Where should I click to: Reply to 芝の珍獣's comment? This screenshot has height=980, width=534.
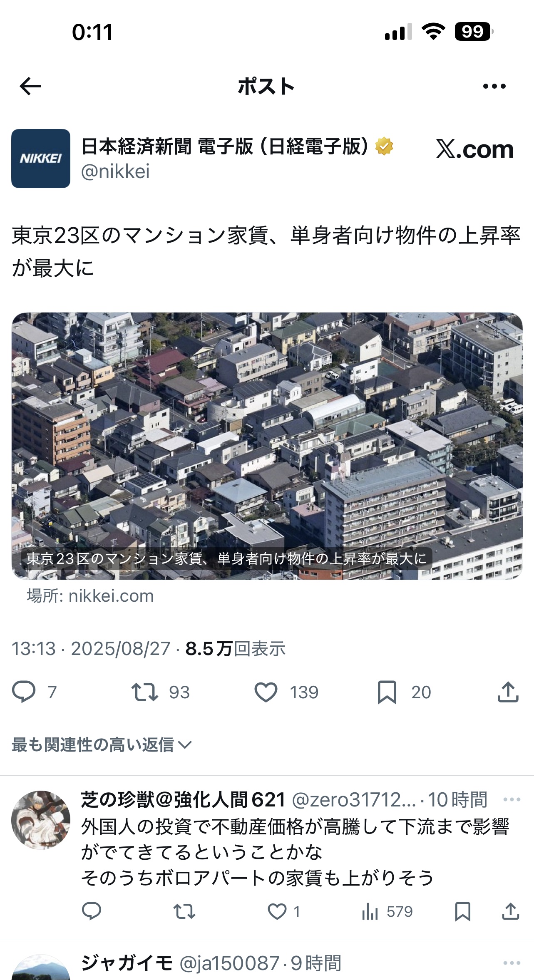coord(92,911)
